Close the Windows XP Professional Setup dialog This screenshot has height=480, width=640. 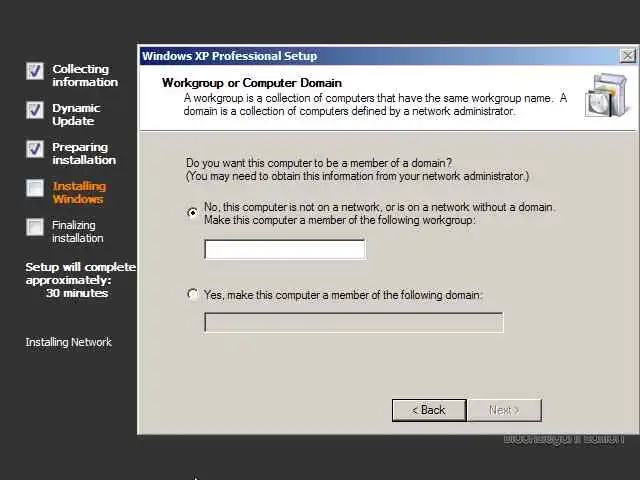pyautogui.click(x=628, y=56)
